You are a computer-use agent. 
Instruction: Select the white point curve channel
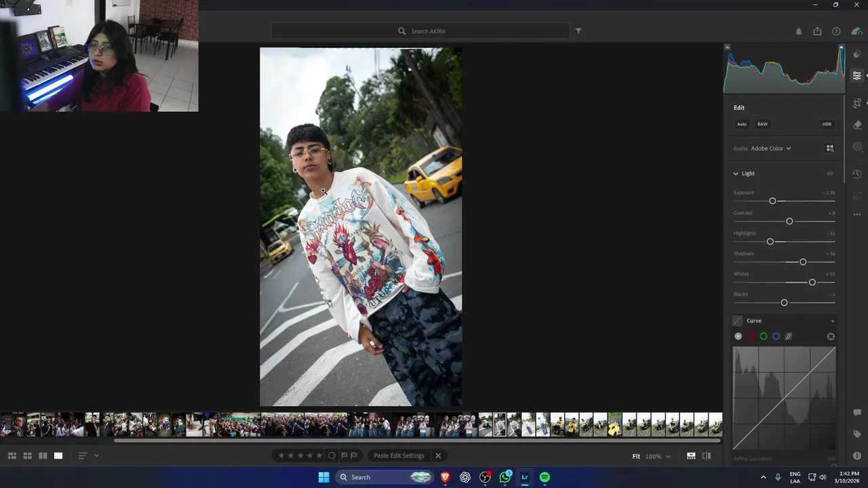[x=738, y=336]
